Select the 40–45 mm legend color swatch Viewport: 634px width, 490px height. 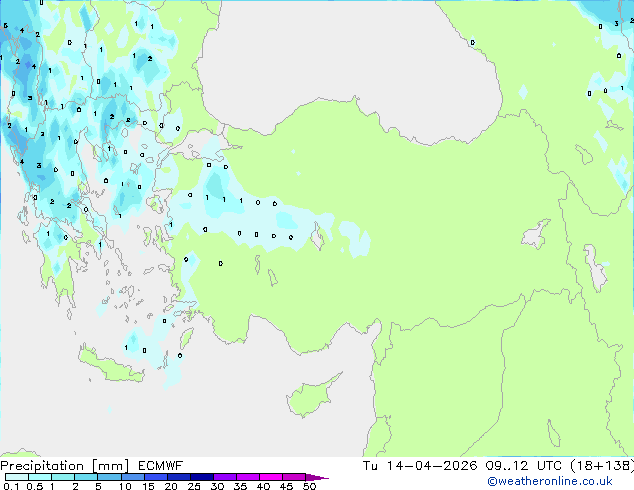(271, 477)
